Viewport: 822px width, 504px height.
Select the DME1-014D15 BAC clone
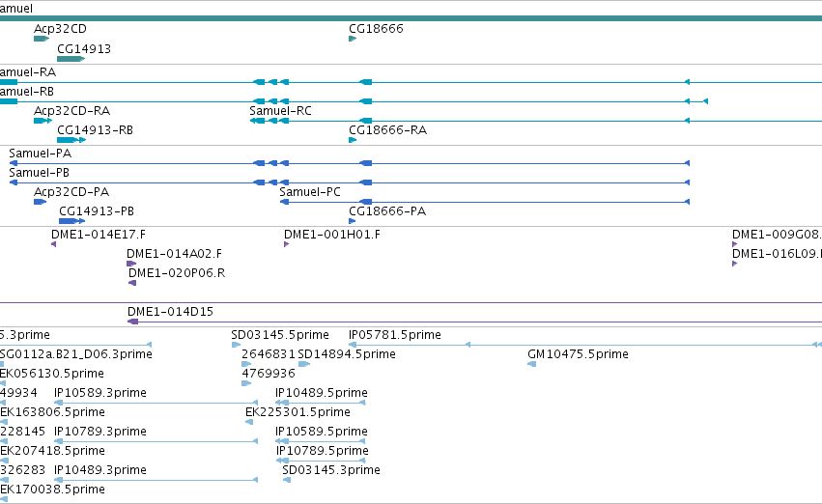tap(170, 312)
